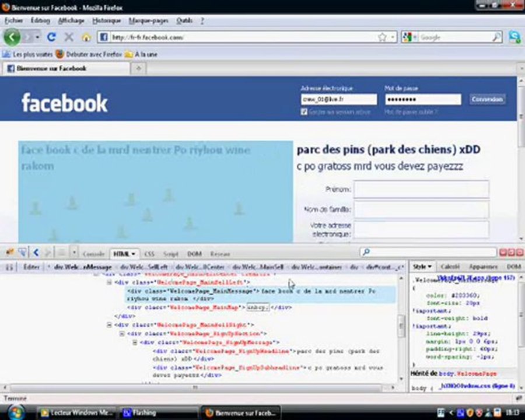The height and width of the screenshot is (420, 525).
Task: Click the facebook logo
Action: click(64, 103)
